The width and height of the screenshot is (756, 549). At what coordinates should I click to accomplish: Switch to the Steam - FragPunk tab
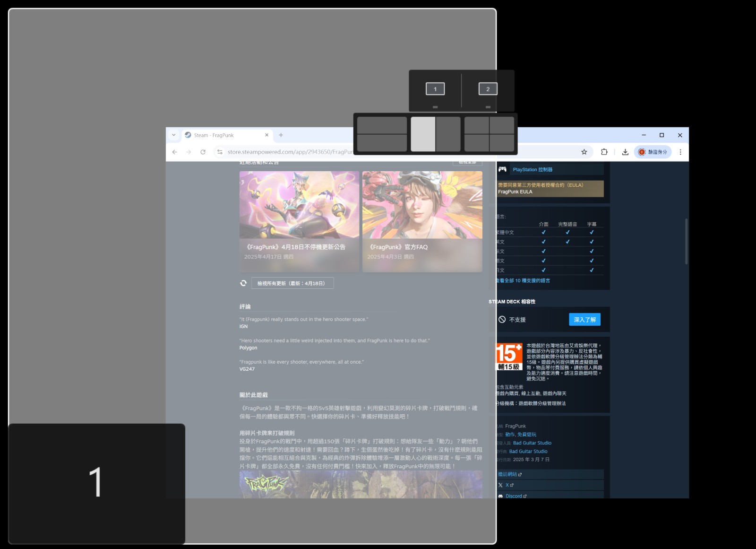point(227,135)
